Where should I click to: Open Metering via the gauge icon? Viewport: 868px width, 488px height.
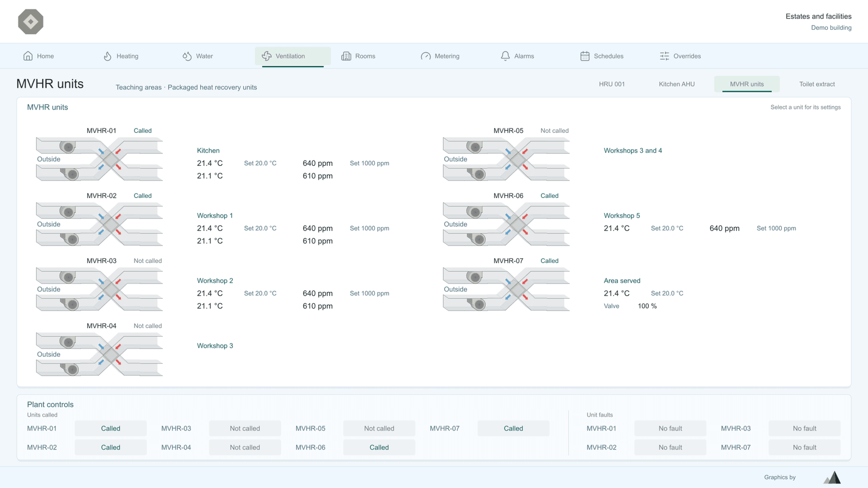426,56
